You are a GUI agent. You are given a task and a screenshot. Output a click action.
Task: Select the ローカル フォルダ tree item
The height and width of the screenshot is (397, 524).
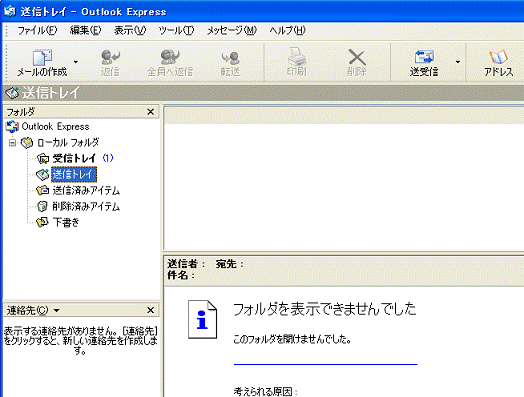(x=68, y=143)
